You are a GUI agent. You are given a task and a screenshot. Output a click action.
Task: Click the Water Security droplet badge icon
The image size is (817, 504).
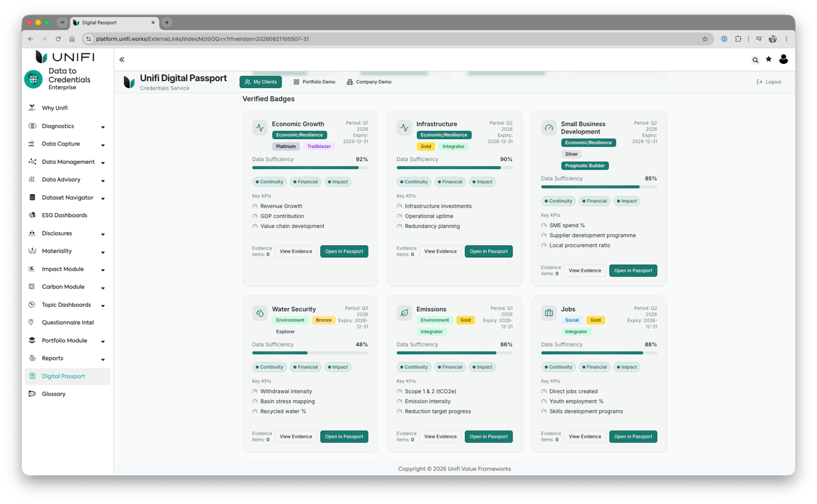260,313
